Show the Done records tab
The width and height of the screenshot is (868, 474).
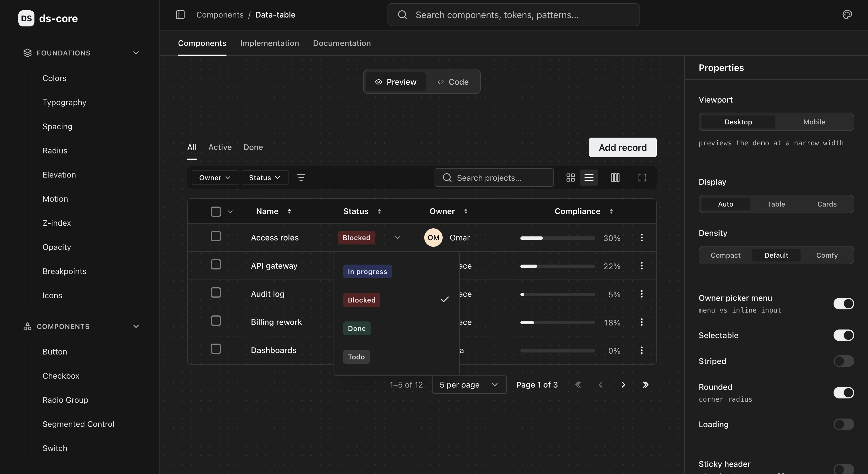(x=253, y=147)
